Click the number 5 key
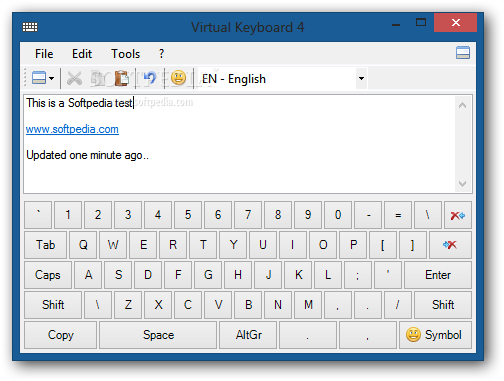 pos(188,215)
